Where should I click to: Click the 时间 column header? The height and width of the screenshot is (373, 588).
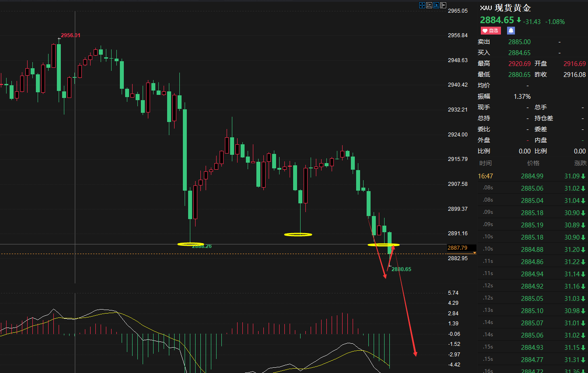tap(485, 163)
